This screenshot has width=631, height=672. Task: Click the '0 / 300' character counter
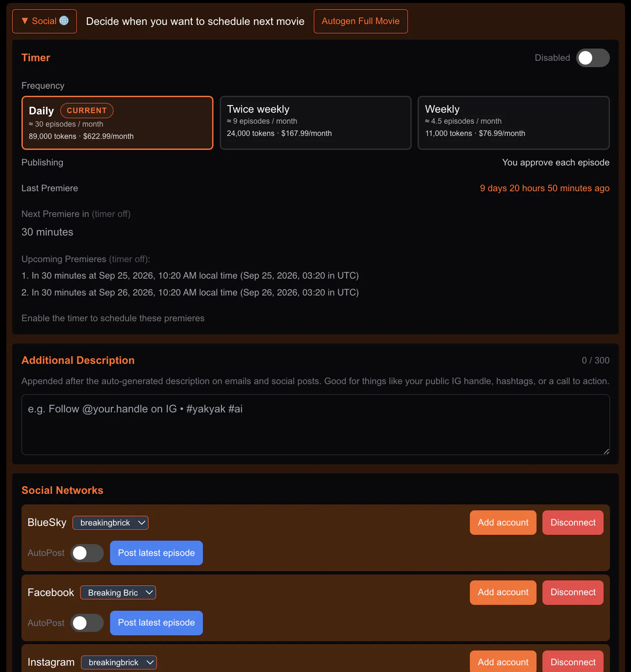[596, 360]
